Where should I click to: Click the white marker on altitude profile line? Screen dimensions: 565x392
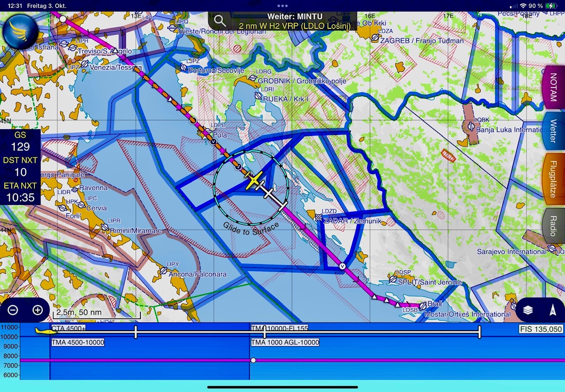(x=253, y=360)
